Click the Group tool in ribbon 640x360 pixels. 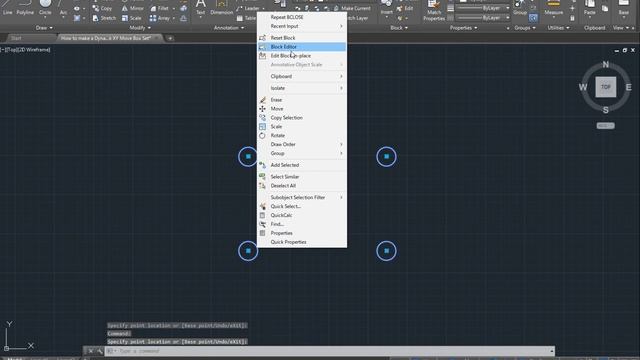click(520, 7)
